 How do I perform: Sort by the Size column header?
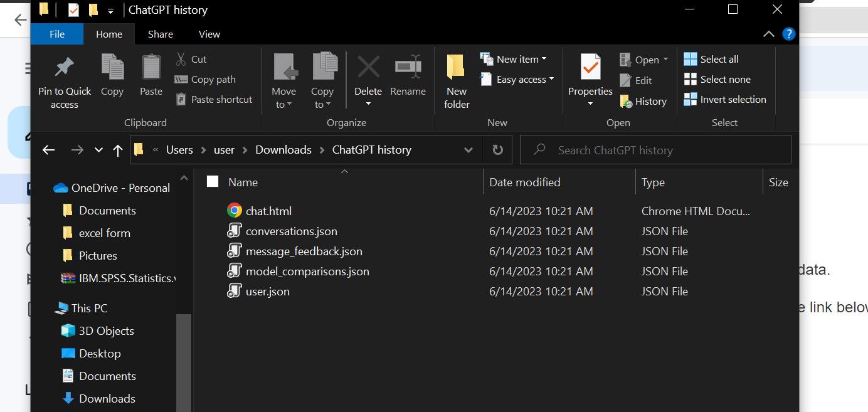[x=778, y=182]
